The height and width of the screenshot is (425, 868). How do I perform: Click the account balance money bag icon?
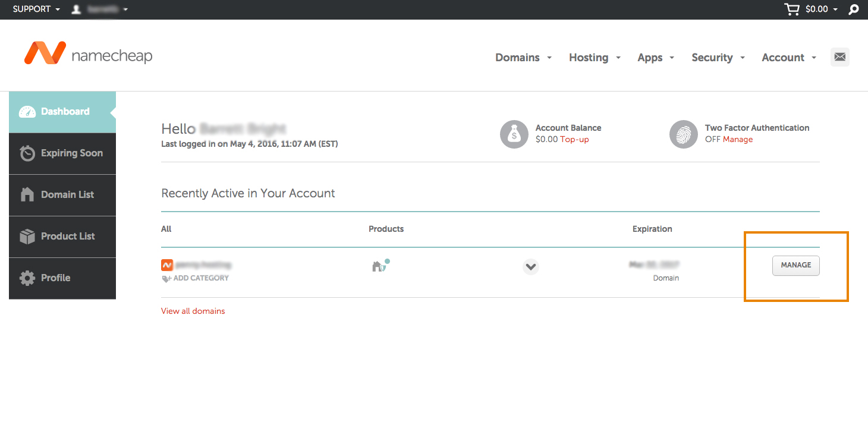514,134
